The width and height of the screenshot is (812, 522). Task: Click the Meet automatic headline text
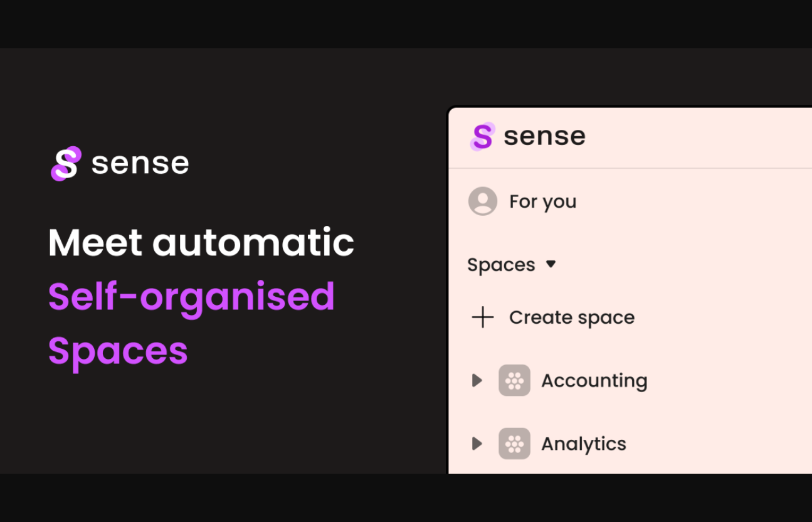201,243
